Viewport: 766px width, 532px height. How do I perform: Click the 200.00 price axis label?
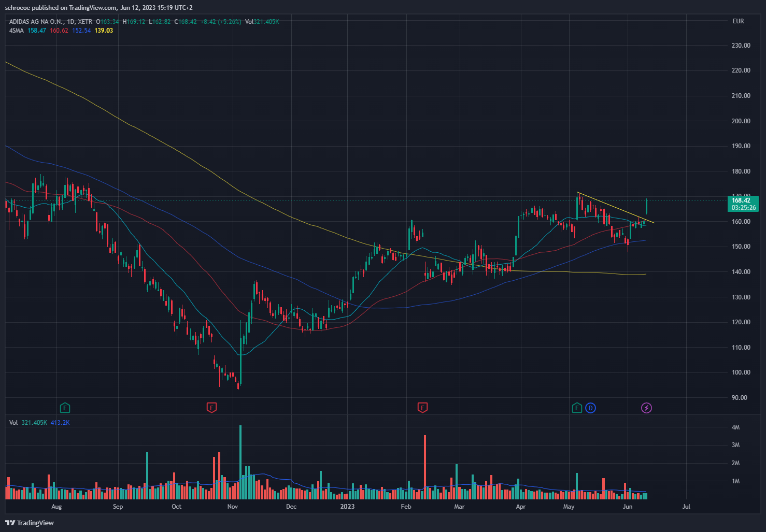[x=741, y=121]
